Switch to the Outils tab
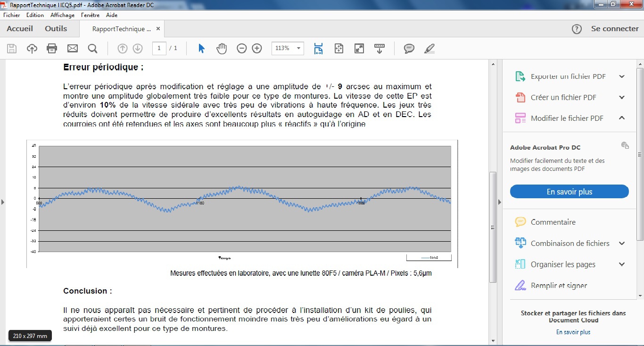The image size is (644, 346). pyautogui.click(x=56, y=29)
